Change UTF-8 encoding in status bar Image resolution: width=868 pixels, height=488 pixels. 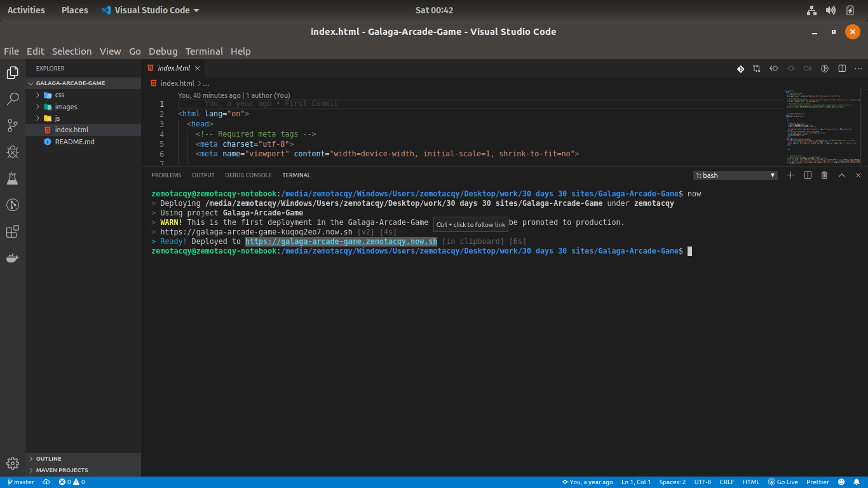tap(703, 482)
